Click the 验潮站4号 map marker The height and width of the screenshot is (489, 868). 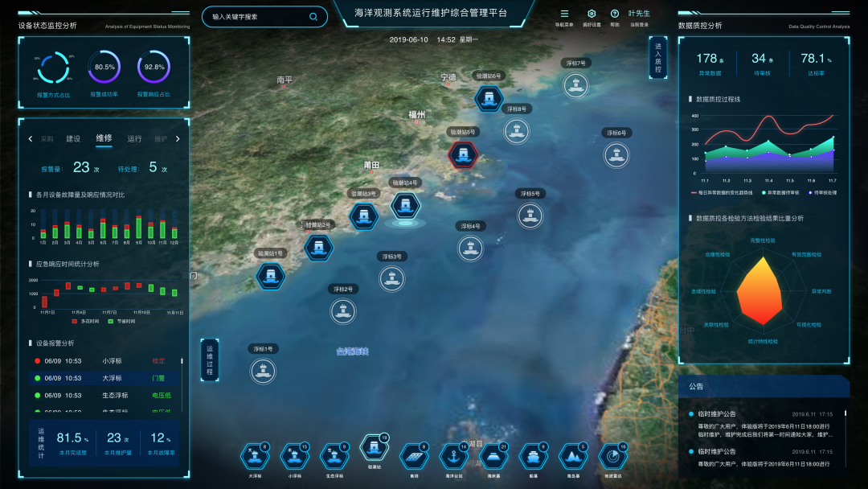point(405,205)
